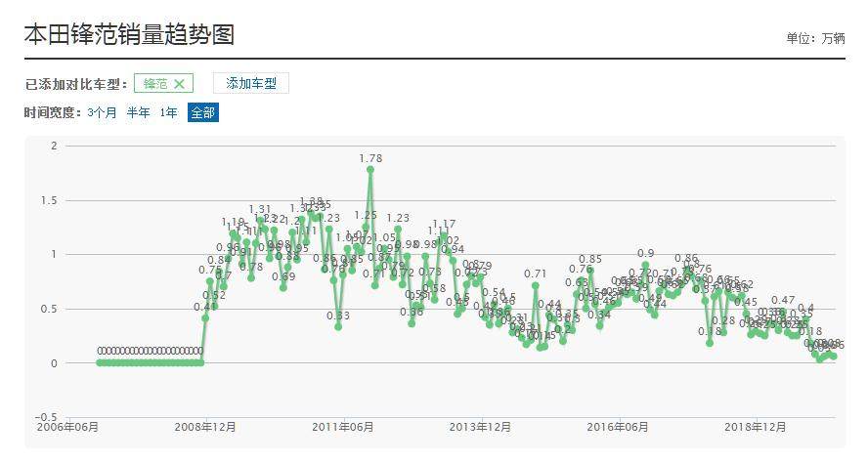Screen dimensions: 868x463
Task: Choose the 1年 time width option
Action: tap(169, 113)
